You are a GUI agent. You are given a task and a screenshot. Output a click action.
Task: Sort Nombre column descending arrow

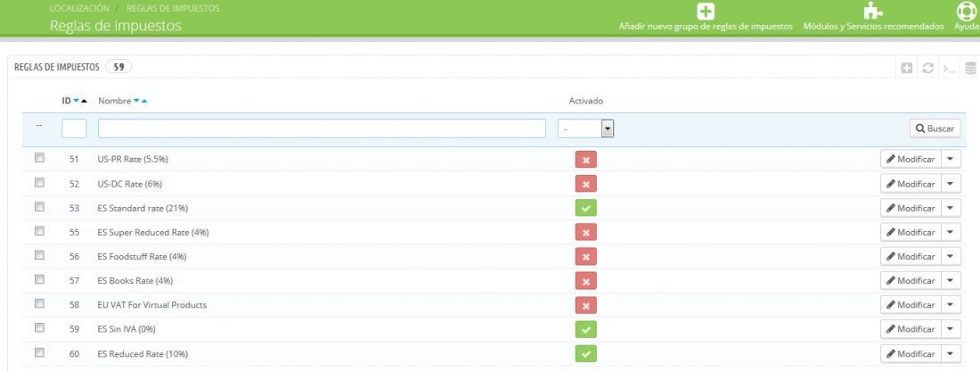pos(136,101)
